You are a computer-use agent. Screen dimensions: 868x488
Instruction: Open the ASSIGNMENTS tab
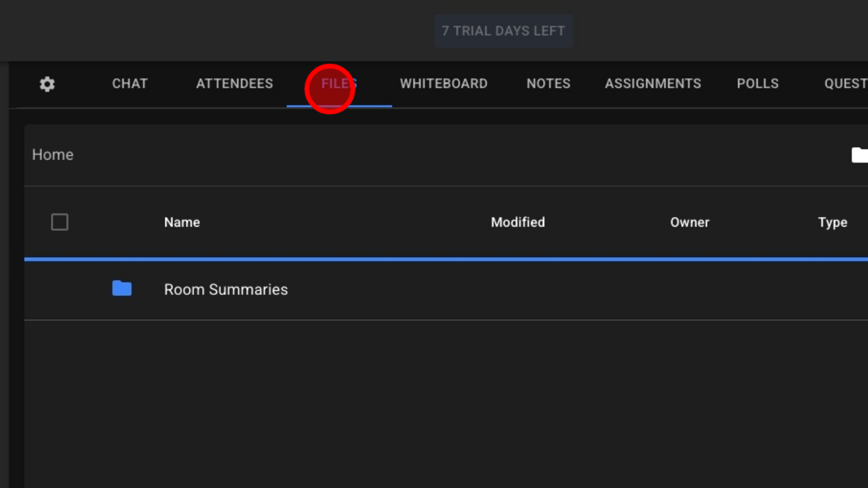tap(653, 84)
